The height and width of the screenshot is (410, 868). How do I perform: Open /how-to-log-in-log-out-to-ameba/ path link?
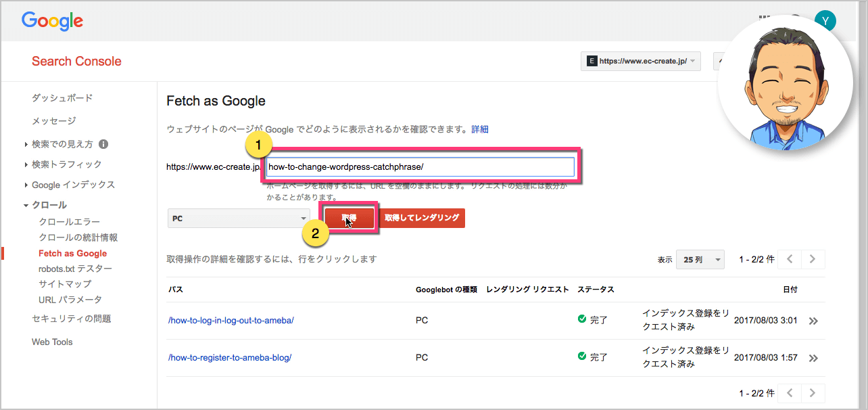231,321
